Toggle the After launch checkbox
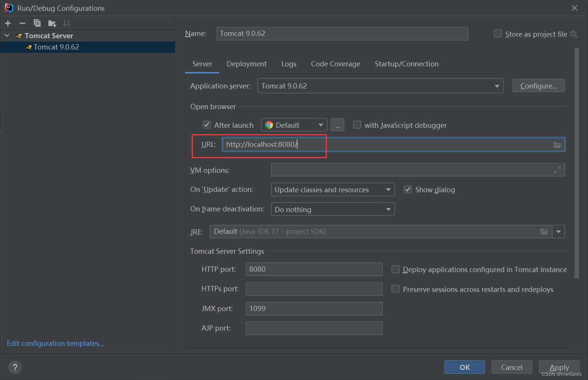Image resolution: width=588 pixels, height=380 pixels. [x=207, y=125]
